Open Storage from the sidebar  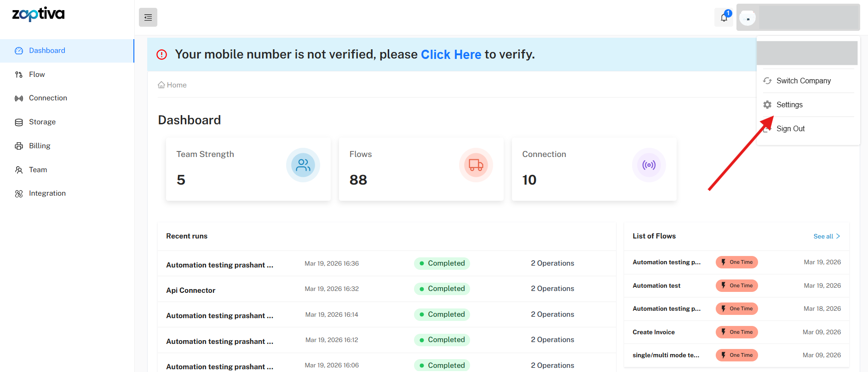pyautogui.click(x=42, y=122)
